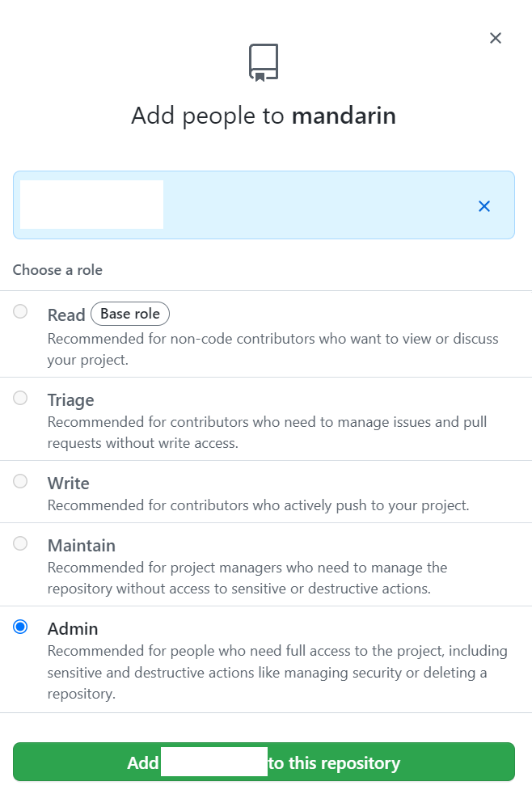Pick the Maintain role radio button
532x794 pixels.
pos(20,543)
